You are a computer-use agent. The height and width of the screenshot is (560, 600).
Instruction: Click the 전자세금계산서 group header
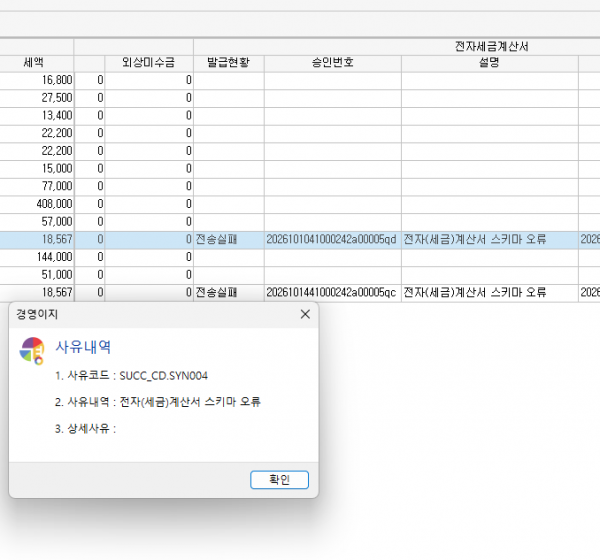click(x=491, y=47)
